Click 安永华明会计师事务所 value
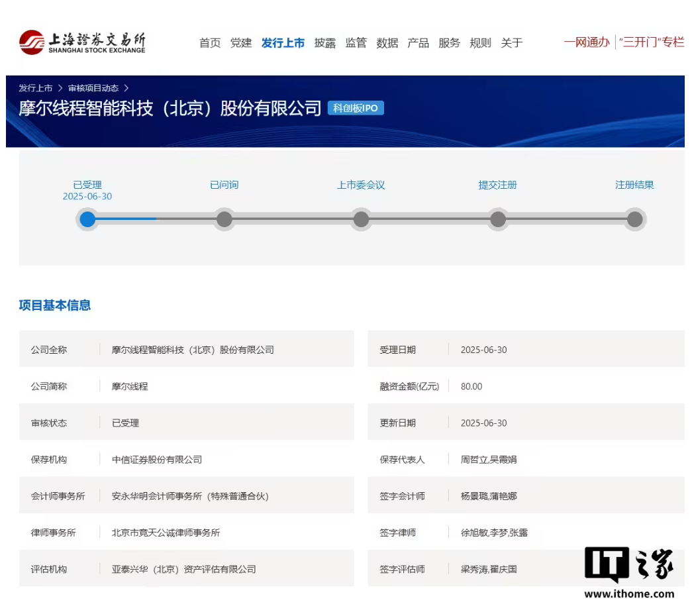The height and width of the screenshot is (616, 694). coord(190,496)
